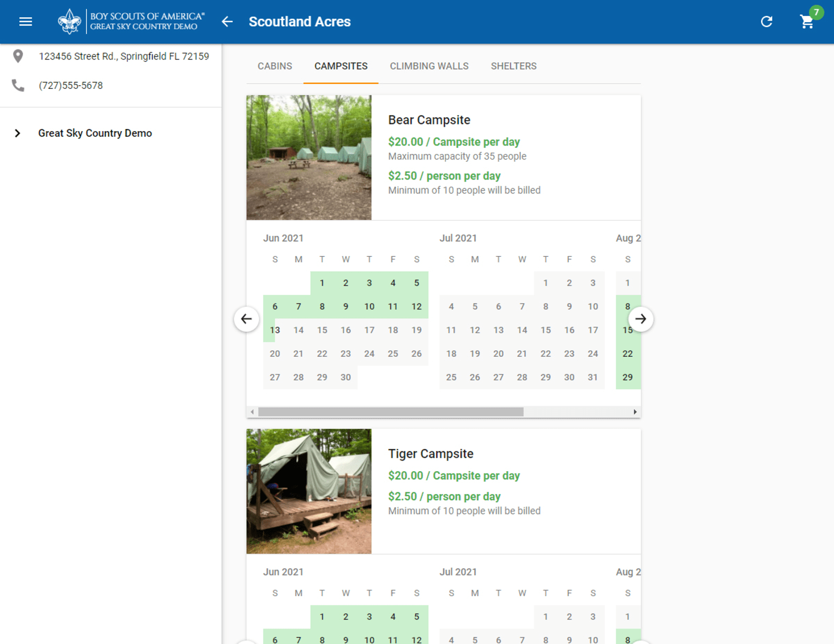Click Scoutland Acres page title
This screenshot has height=644, width=834.
tap(300, 22)
